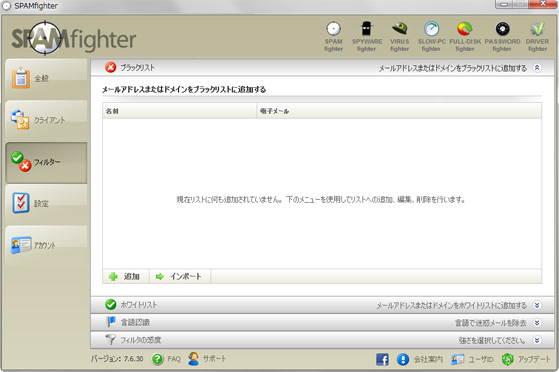Viewport: 559px width, 372px height.
Task: Click 強さを選択してください description text
Action: [x=492, y=340]
